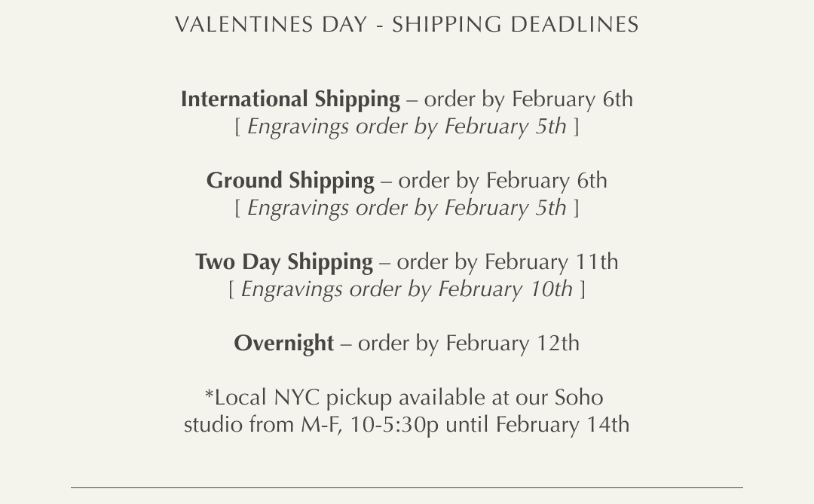Click the "SHIPPING DEADLINES" heading text
The width and height of the screenshot is (814, 504).
point(515,25)
